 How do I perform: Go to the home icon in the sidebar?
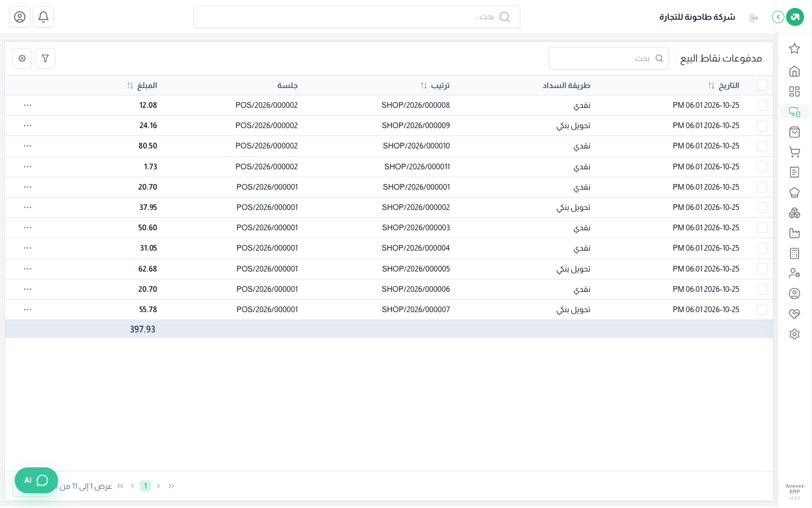[x=795, y=71]
